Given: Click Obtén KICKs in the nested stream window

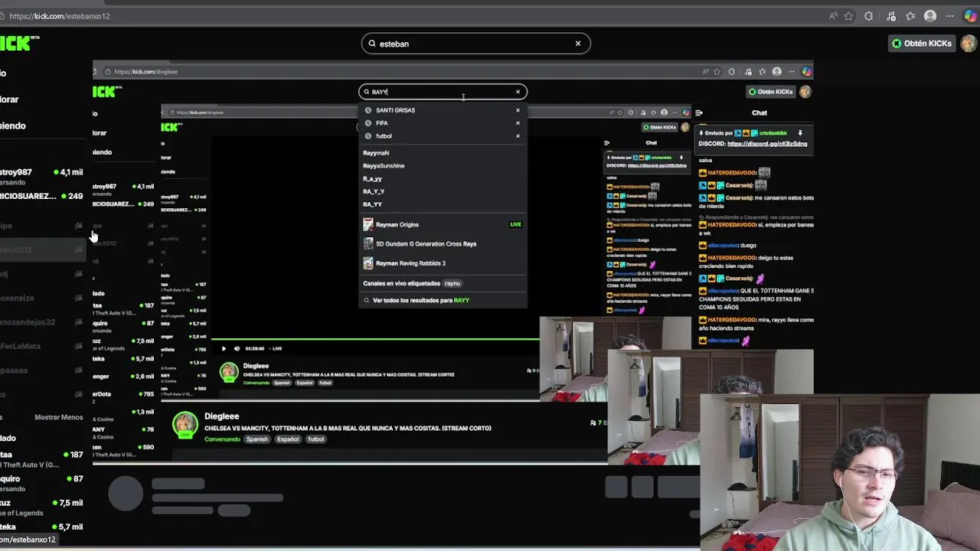Looking at the screenshot, I should point(772,92).
